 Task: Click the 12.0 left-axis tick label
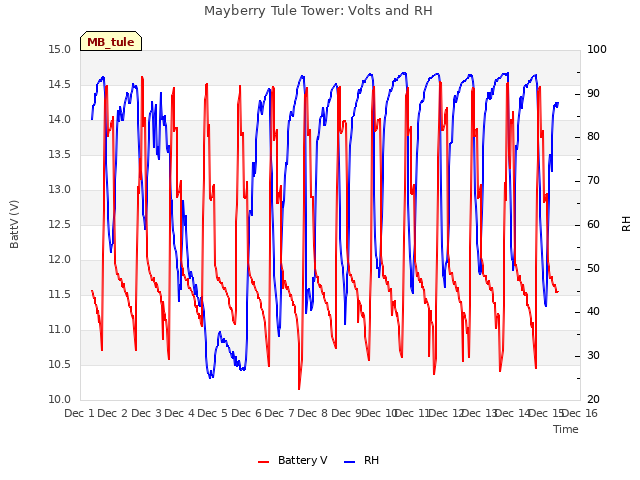(x=59, y=260)
